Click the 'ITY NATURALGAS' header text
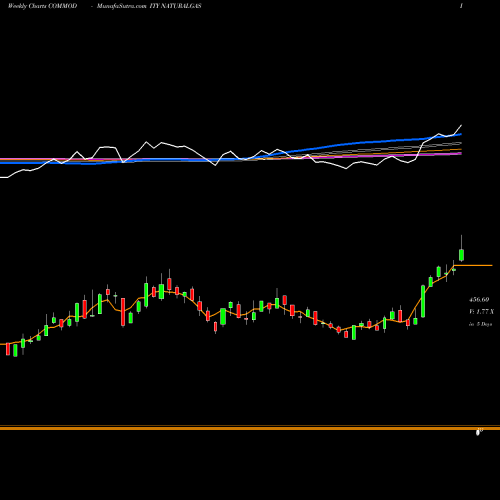Screen dimensions: 500x500 pos(176,6)
